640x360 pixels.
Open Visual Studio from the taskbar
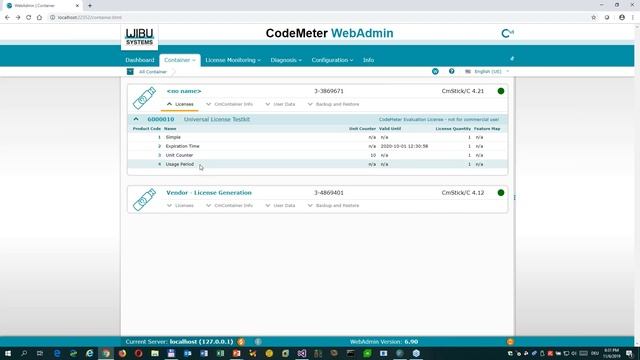(302, 353)
